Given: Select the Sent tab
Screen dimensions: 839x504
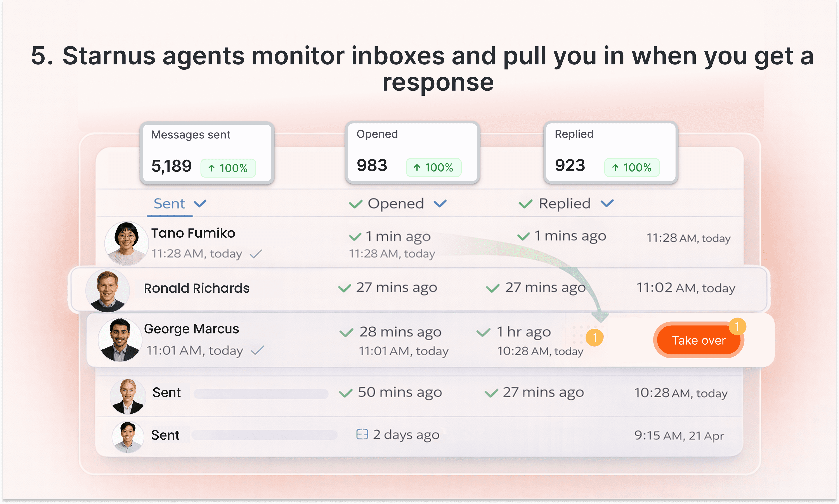Looking at the screenshot, I should click(169, 204).
